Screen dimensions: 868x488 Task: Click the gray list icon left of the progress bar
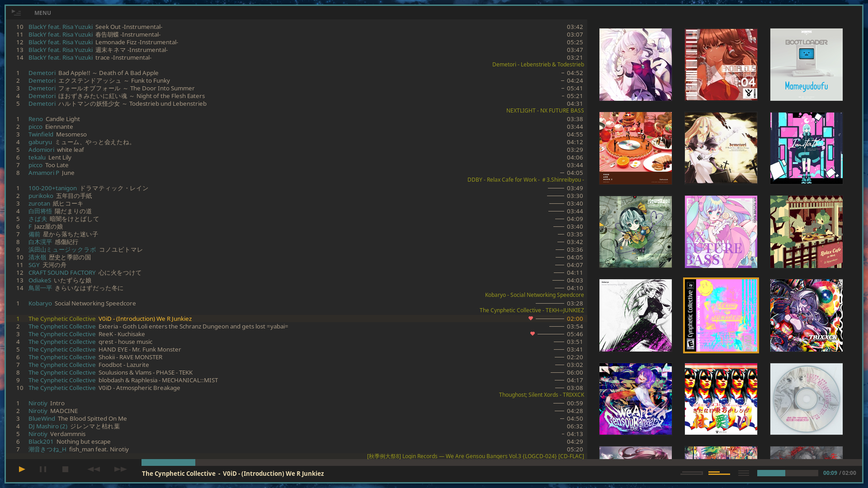[743, 473]
